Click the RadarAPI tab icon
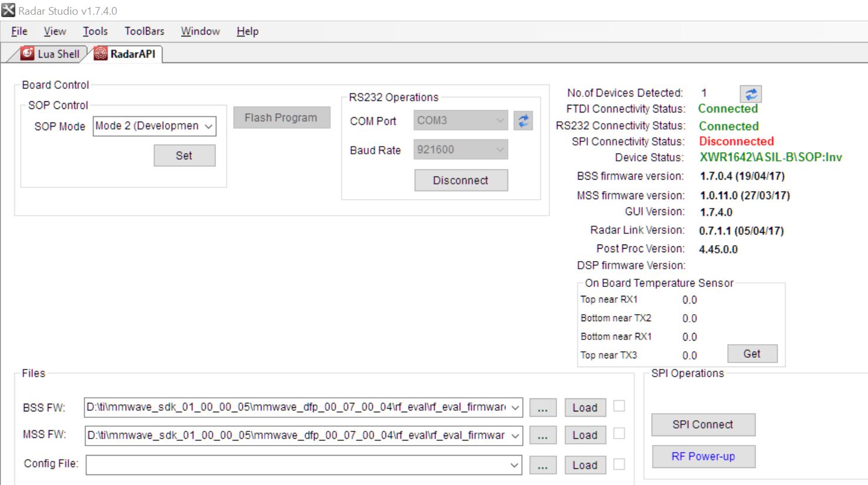This screenshot has height=485, width=868. (x=101, y=54)
